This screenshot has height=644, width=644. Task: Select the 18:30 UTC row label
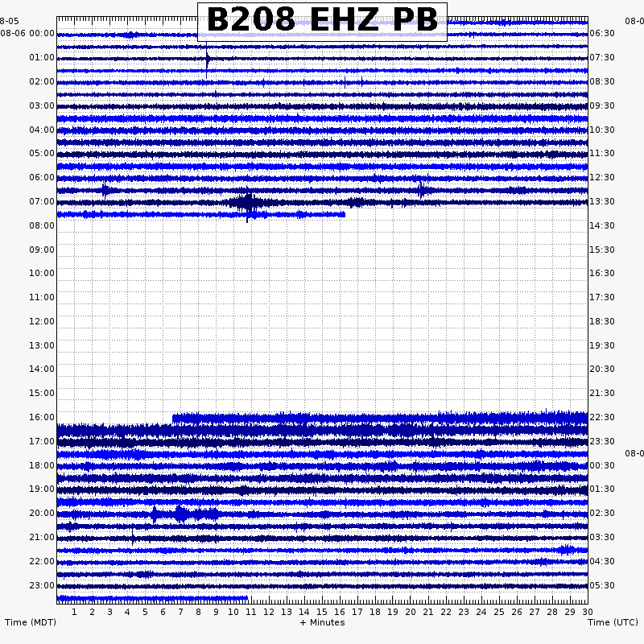602,321
